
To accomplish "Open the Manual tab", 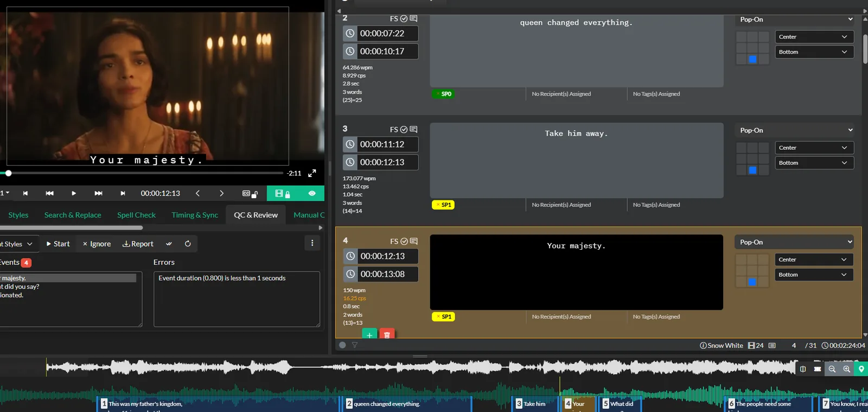I will [309, 215].
